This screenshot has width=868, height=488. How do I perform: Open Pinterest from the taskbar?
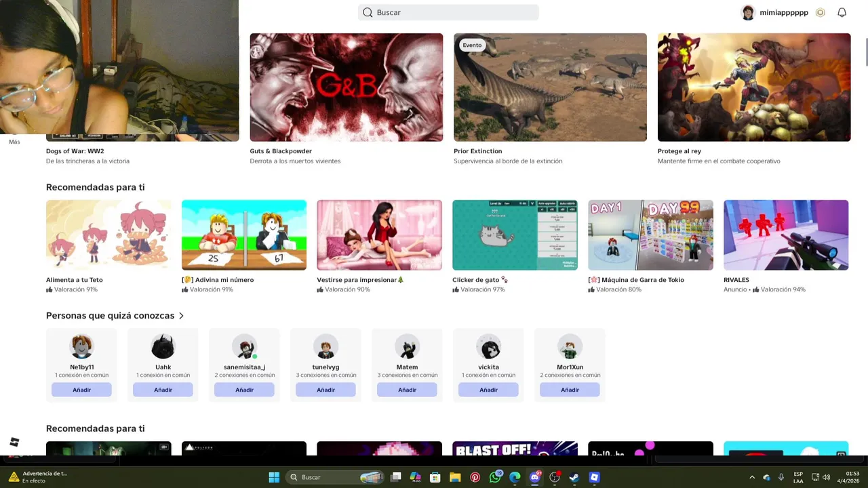click(x=475, y=477)
